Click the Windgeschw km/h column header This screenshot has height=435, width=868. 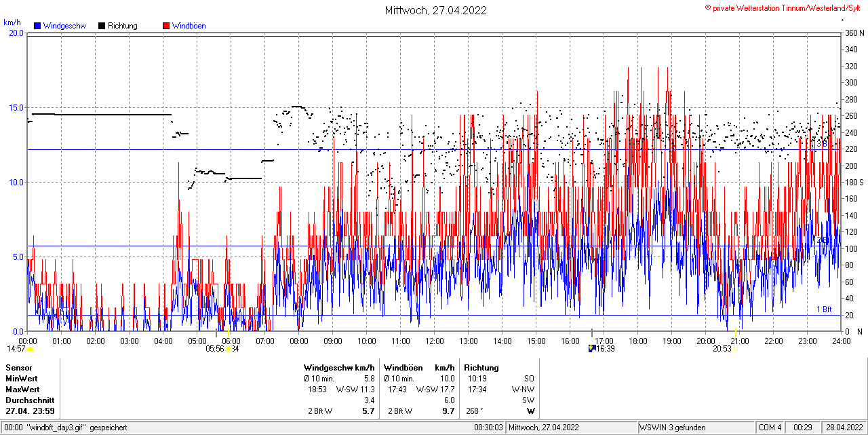click(x=339, y=367)
